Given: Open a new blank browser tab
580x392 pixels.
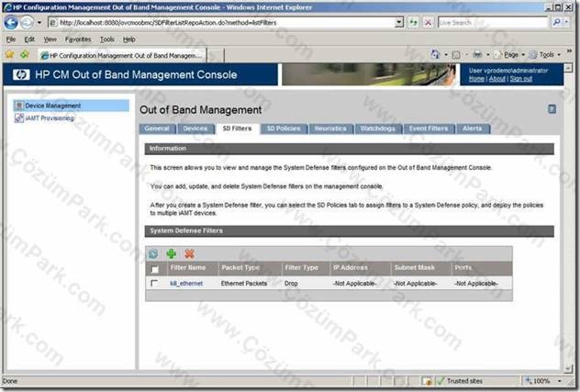Looking at the screenshot, I should pyautogui.click(x=216, y=56).
